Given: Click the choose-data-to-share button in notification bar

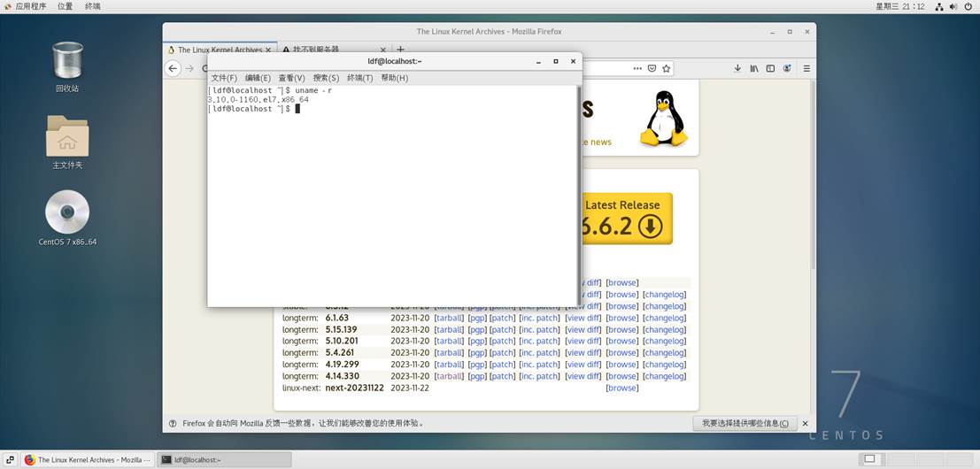Looking at the screenshot, I should [745, 423].
